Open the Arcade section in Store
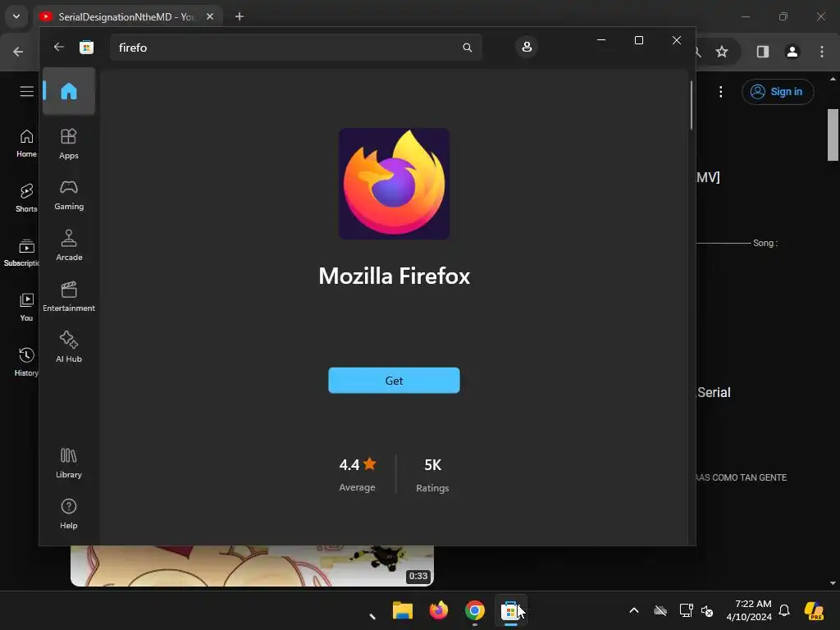Viewport: 840px width, 630px height. point(69,245)
